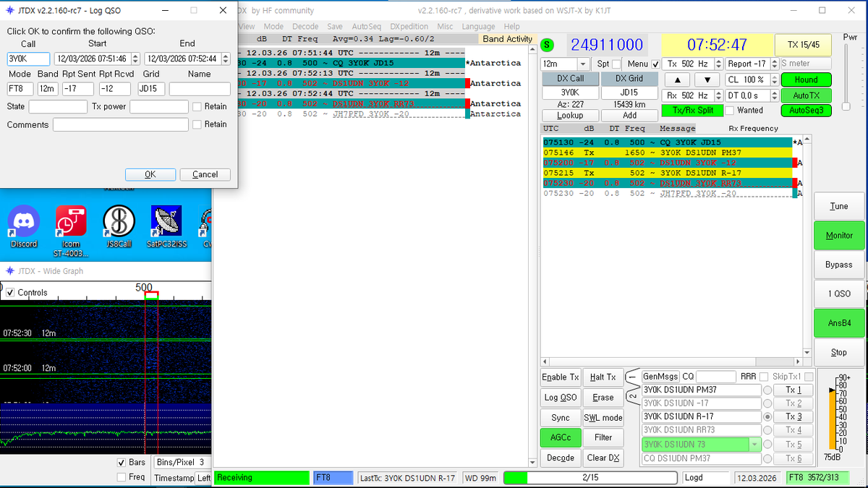The height and width of the screenshot is (488, 868).
Task: Click the Halt Tx button
Action: point(603,377)
